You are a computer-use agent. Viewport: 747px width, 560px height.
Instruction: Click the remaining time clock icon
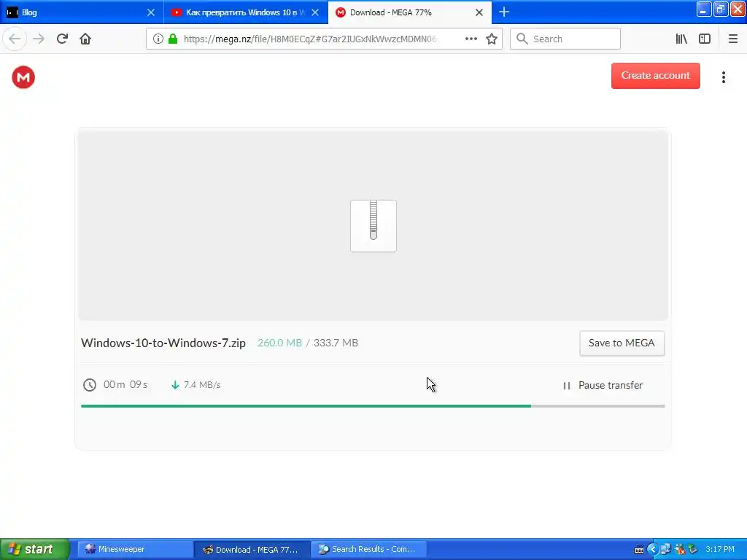tap(90, 385)
